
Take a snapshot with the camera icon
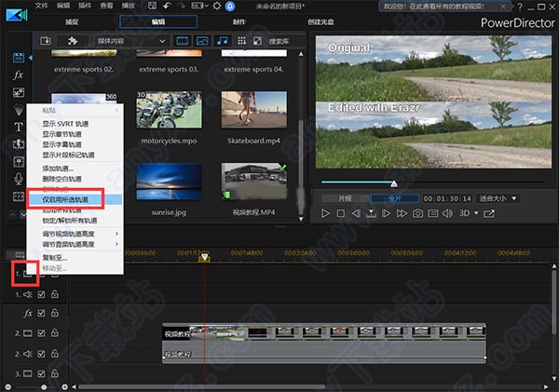coord(417,213)
